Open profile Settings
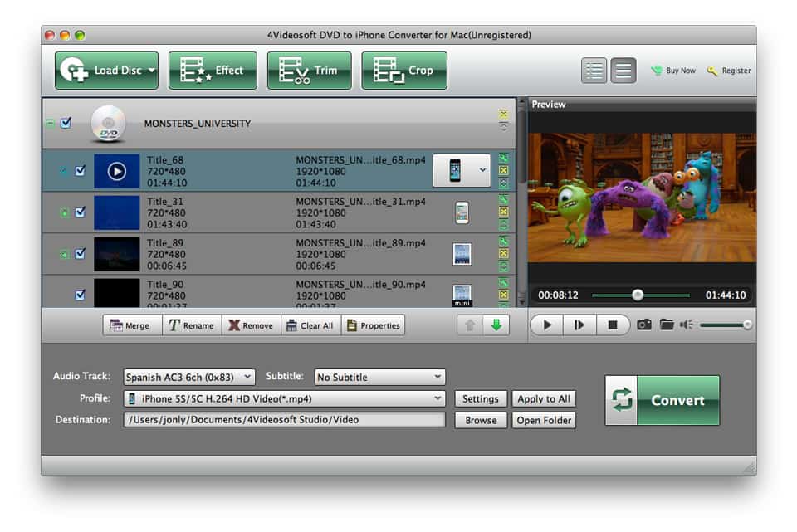 tap(481, 399)
